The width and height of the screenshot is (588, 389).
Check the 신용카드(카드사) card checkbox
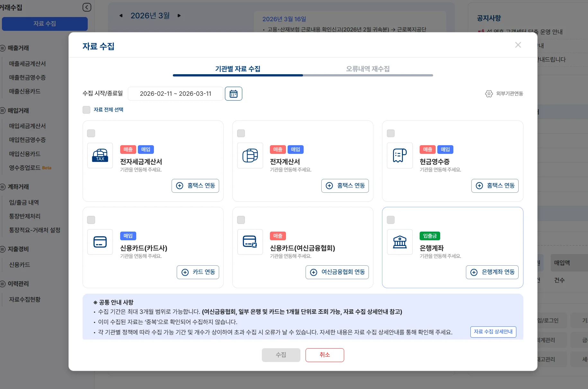click(x=91, y=220)
